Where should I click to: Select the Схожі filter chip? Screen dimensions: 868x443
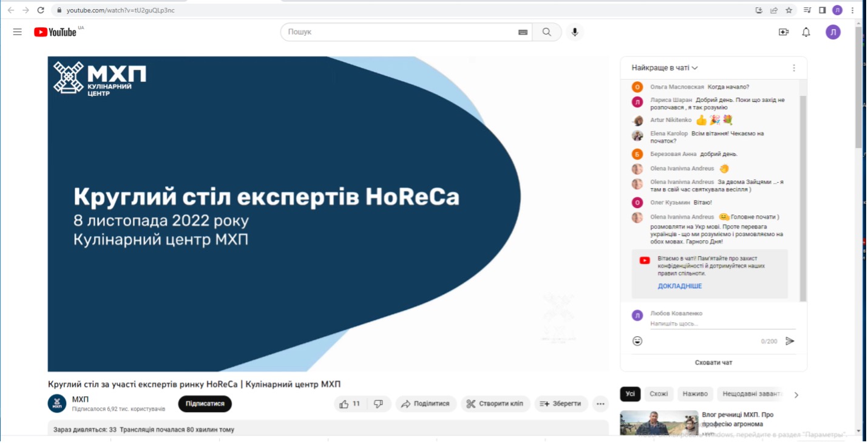click(x=659, y=394)
